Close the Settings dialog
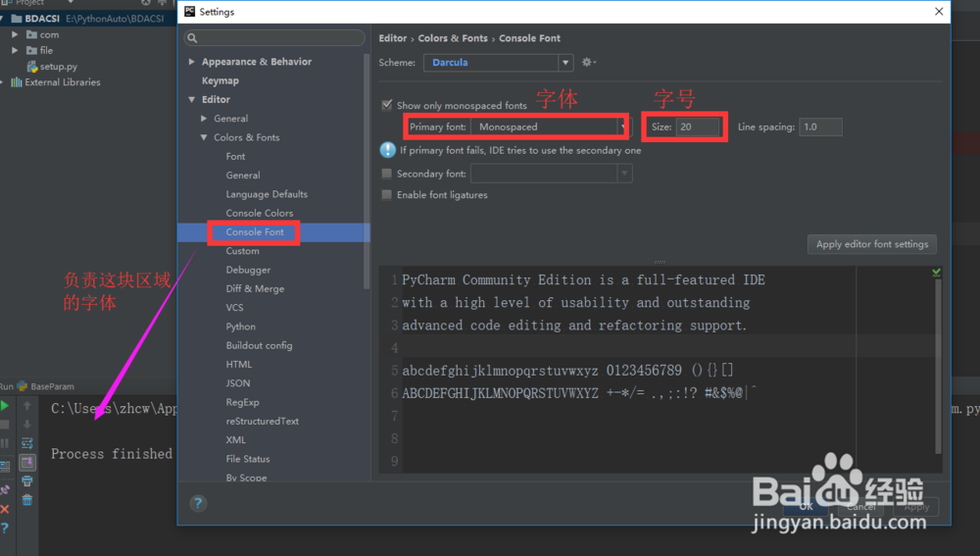Image resolution: width=980 pixels, height=556 pixels. [x=939, y=11]
